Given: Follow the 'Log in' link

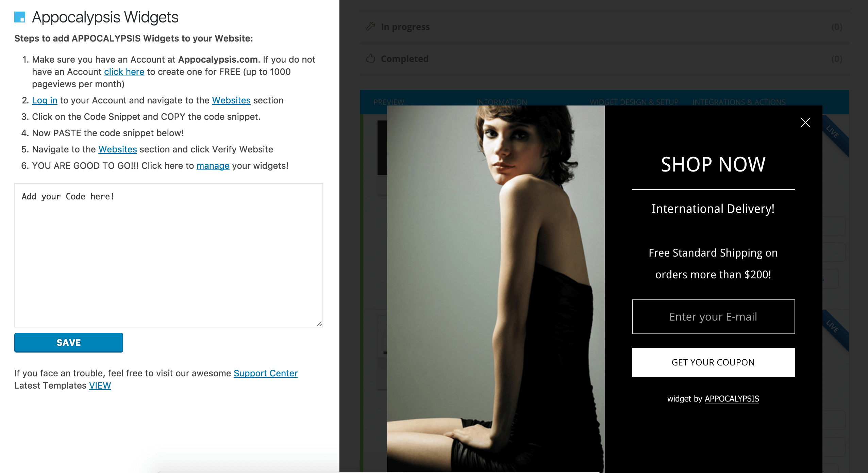Looking at the screenshot, I should coord(45,100).
